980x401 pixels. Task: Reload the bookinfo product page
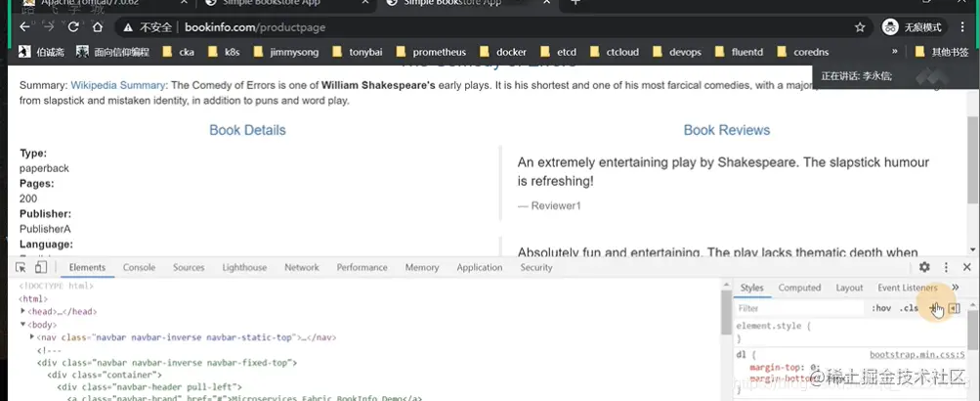pyautogui.click(x=73, y=27)
